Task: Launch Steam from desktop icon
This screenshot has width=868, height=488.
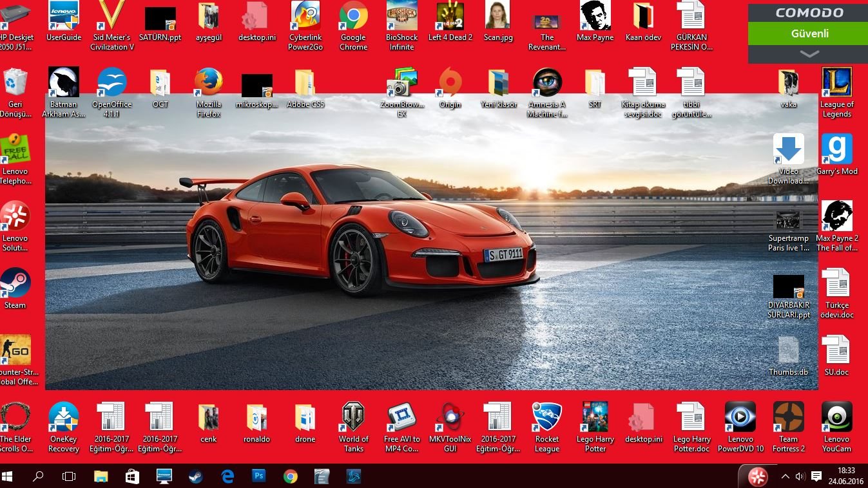Action: pos(15,288)
